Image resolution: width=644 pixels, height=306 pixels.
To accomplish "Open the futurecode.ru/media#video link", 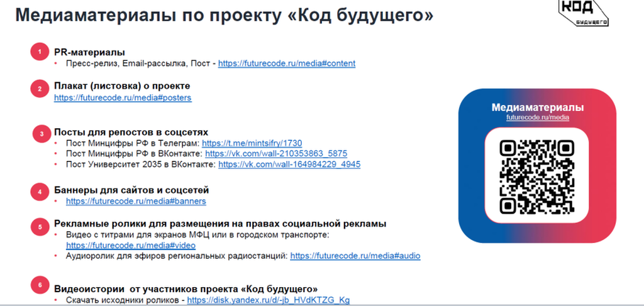I will pyautogui.click(x=131, y=245).
